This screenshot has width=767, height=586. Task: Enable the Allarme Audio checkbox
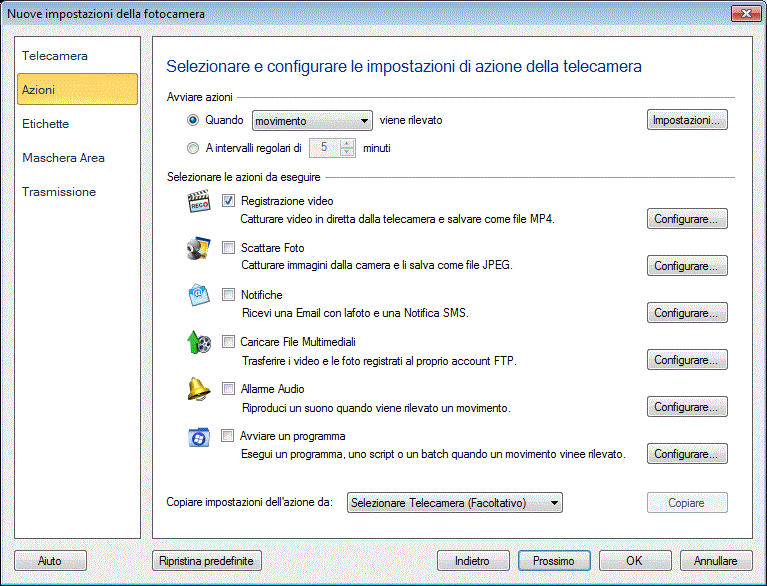(228, 389)
